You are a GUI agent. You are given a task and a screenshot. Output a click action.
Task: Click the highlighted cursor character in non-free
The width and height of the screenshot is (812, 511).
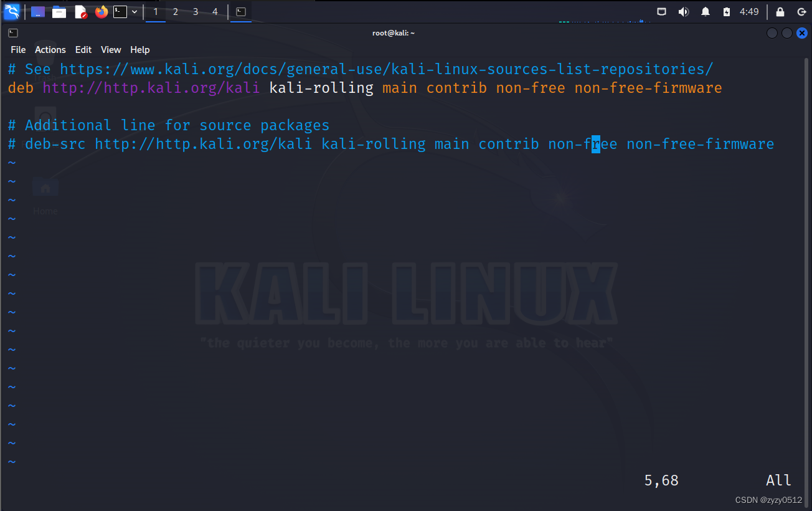tap(596, 145)
